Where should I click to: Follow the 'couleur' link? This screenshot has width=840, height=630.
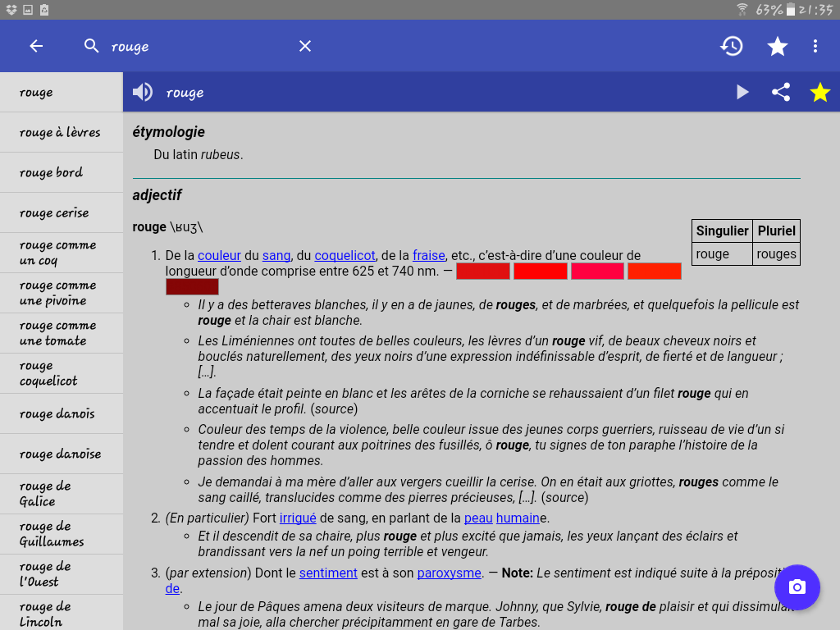[219, 256]
